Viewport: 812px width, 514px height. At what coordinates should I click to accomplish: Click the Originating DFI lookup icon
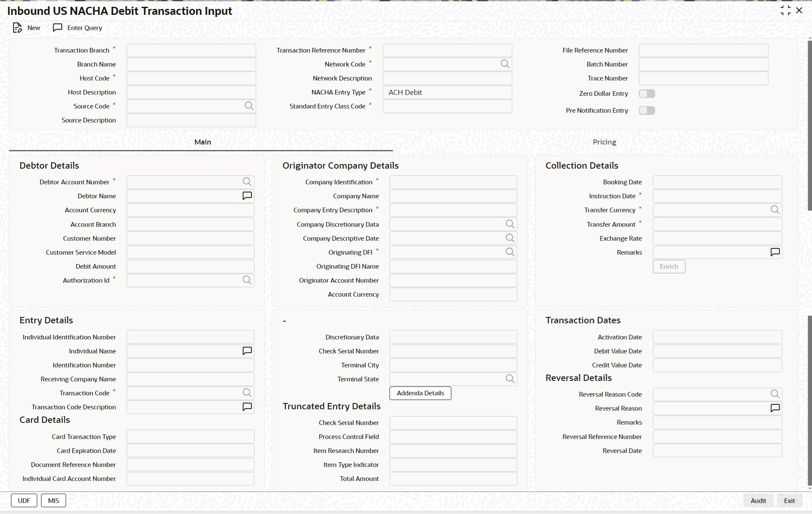[x=510, y=252]
